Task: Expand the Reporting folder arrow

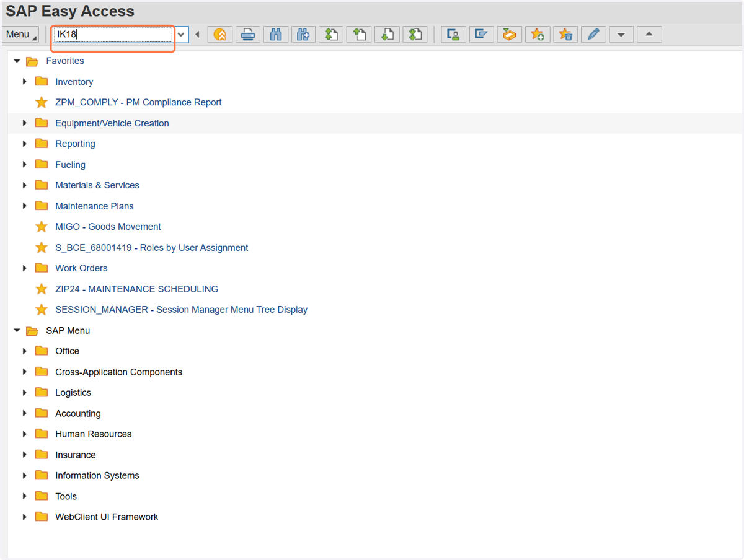Action: tap(25, 144)
